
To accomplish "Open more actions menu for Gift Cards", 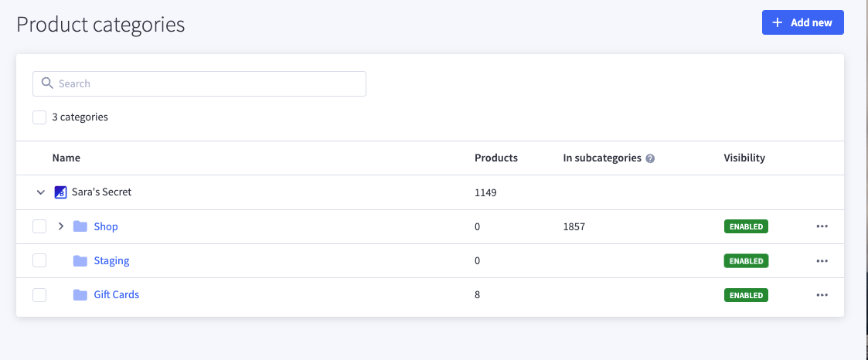I will [822, 295].
